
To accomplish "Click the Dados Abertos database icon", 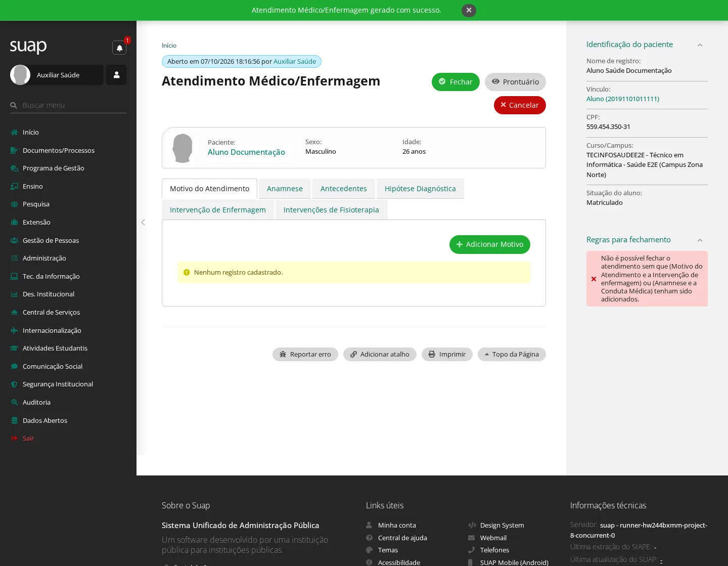I will 14,420.
